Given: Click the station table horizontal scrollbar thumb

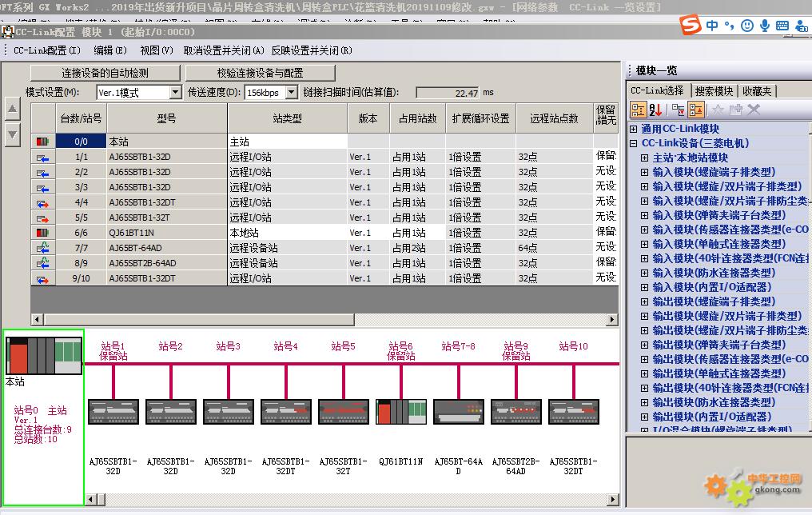Looking at the screenshot, I should click(x=199, y=320).
